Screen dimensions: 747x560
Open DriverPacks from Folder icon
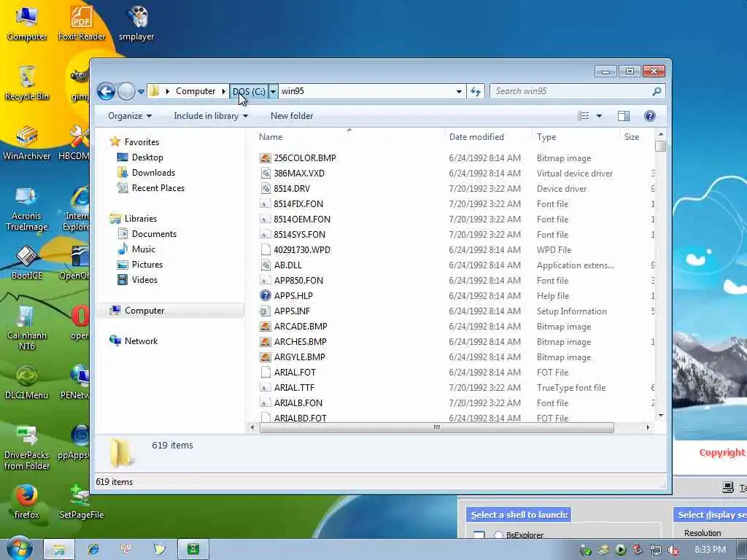point(27,447)
